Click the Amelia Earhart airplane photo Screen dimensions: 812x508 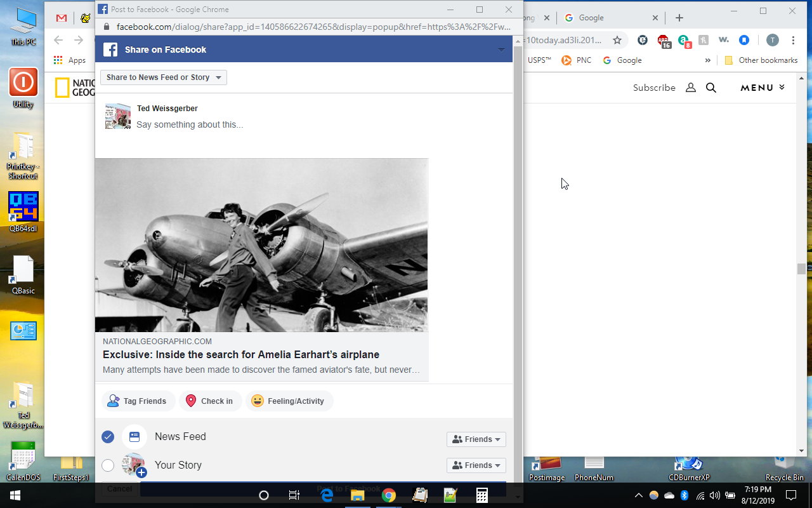click(x=261, y=245)
